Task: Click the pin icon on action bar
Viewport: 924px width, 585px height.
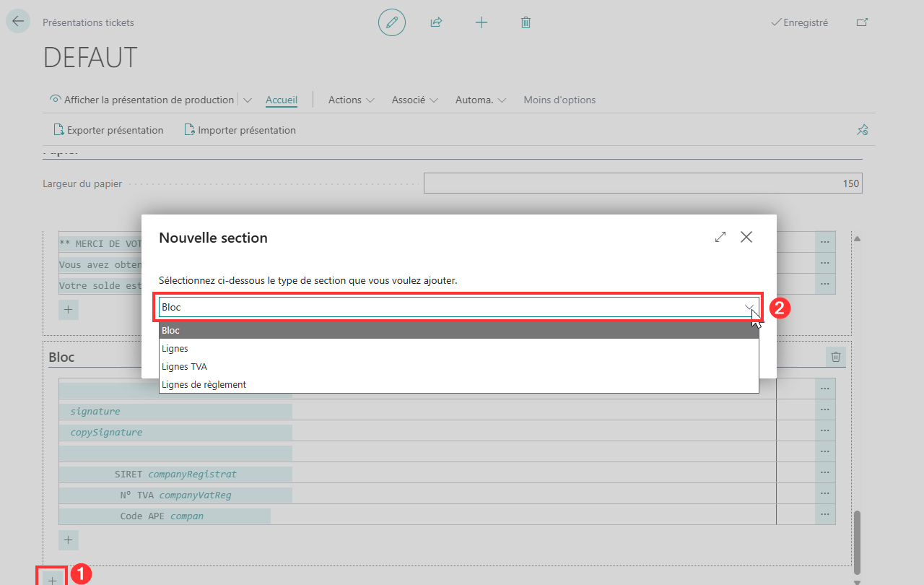Action: click(862, 130)
